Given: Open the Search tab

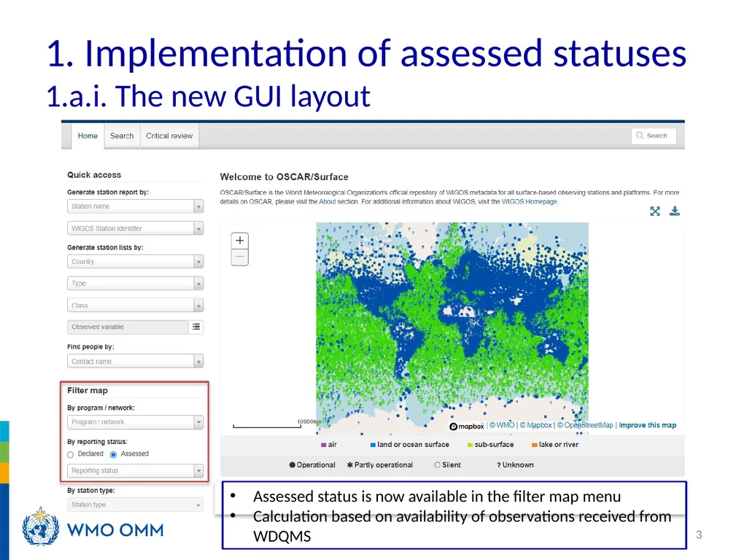Looking at the screenshot, I should [122, 136].
